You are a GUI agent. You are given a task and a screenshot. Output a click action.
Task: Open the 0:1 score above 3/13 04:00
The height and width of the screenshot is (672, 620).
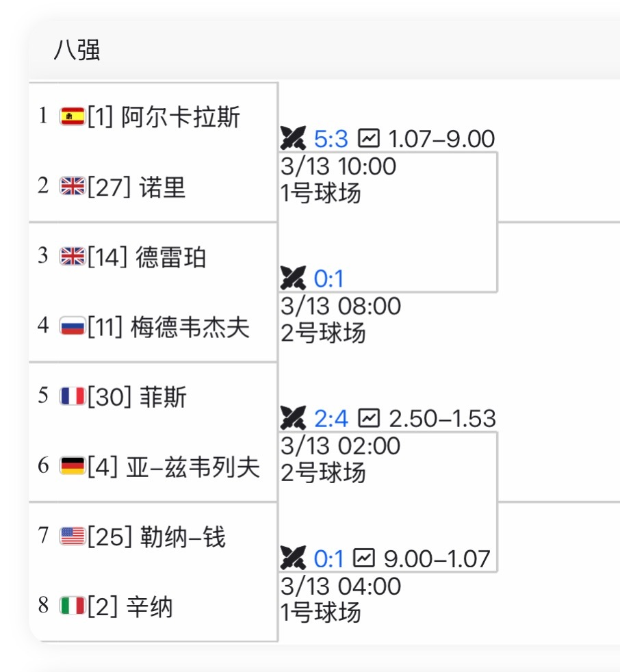tap(329, 558)
